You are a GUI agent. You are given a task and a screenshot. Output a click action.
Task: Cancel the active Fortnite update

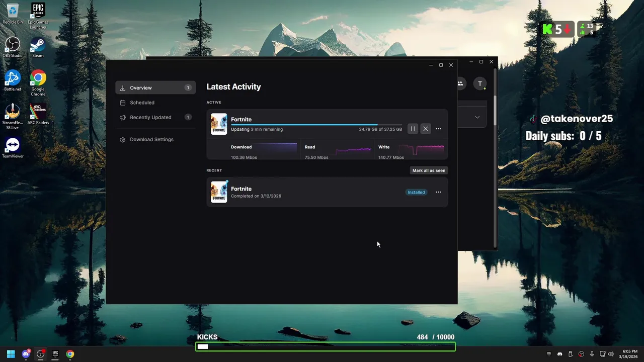click(426, 129)
